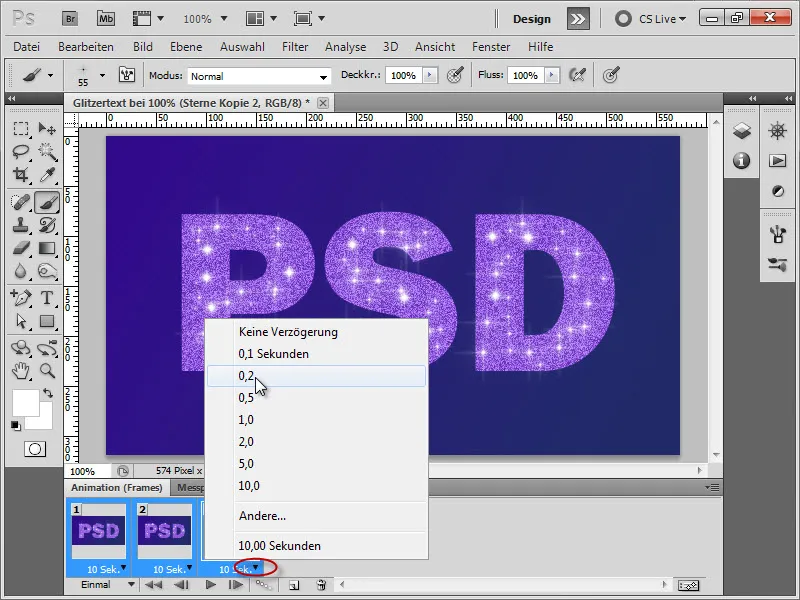Choose 0,2 seconds frame delay
This screenshot has height=600, width=800.
316,376
